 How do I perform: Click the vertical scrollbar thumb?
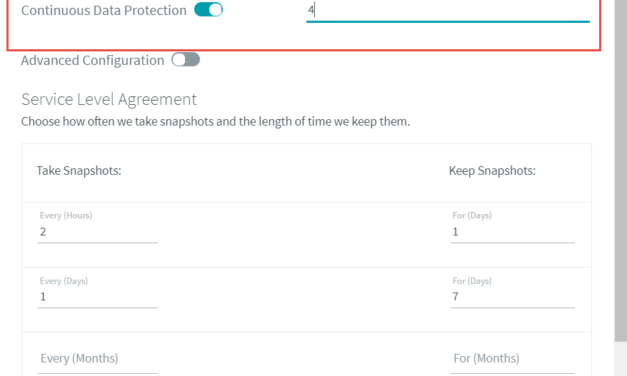[x=621, y=170]
